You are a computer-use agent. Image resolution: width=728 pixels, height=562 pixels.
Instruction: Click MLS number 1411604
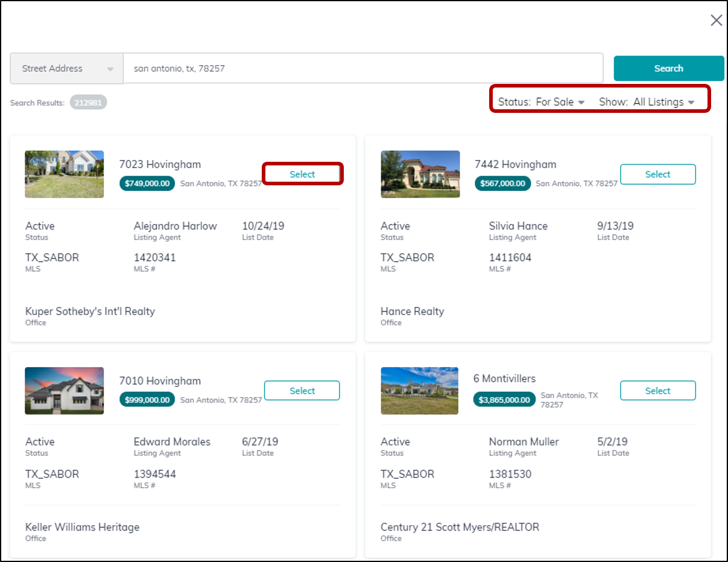tap(510, 257)
